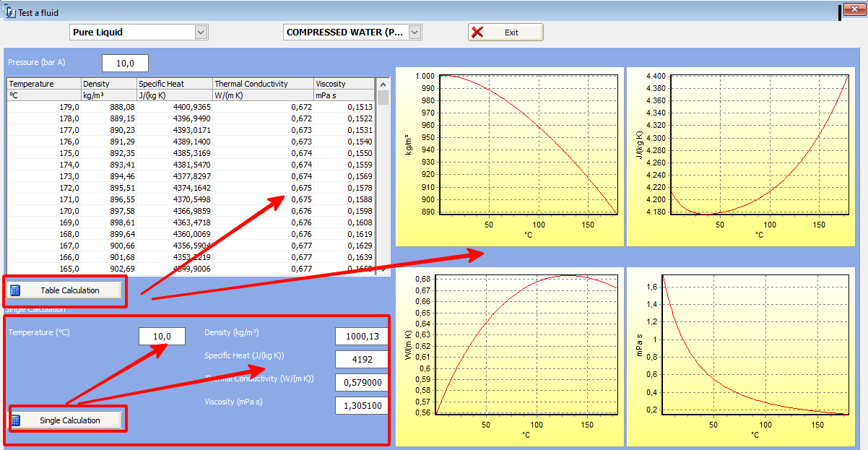
Task: Select the temperature cell 176,0
Action: tap(43, 142)
